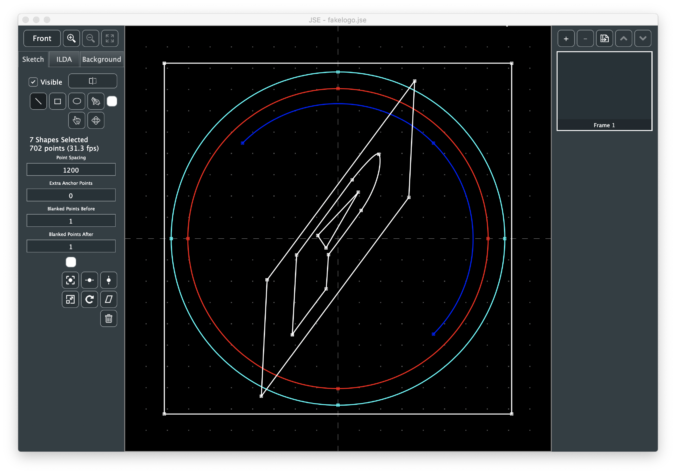Add a new frame with plus button

coord(566,38)
